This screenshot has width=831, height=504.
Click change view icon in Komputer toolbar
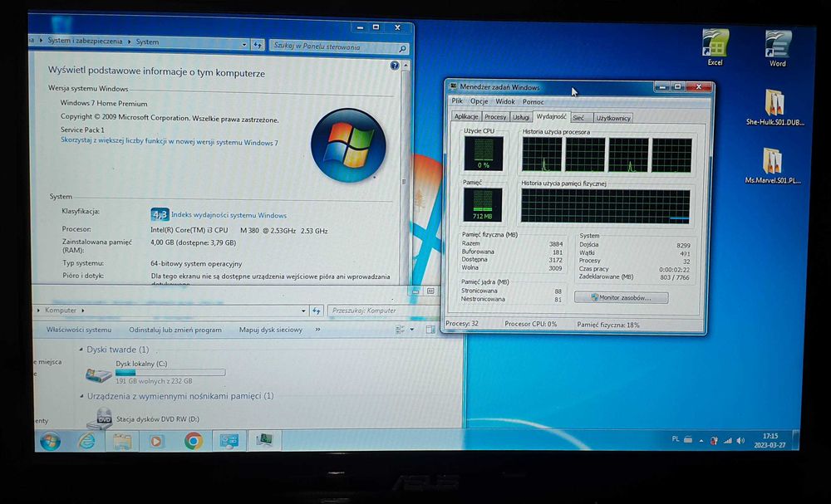click(x=401, y=330)
